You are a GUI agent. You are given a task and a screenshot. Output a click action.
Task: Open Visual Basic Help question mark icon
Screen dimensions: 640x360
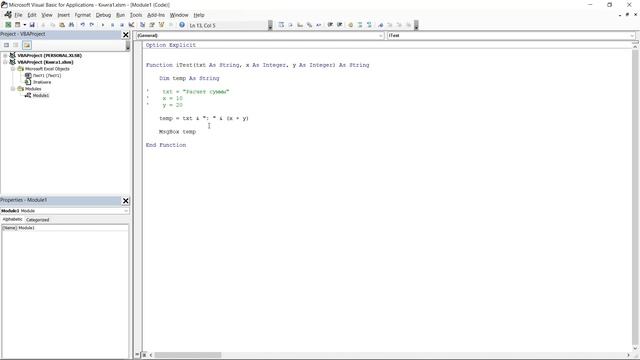(x=182, y=25)
